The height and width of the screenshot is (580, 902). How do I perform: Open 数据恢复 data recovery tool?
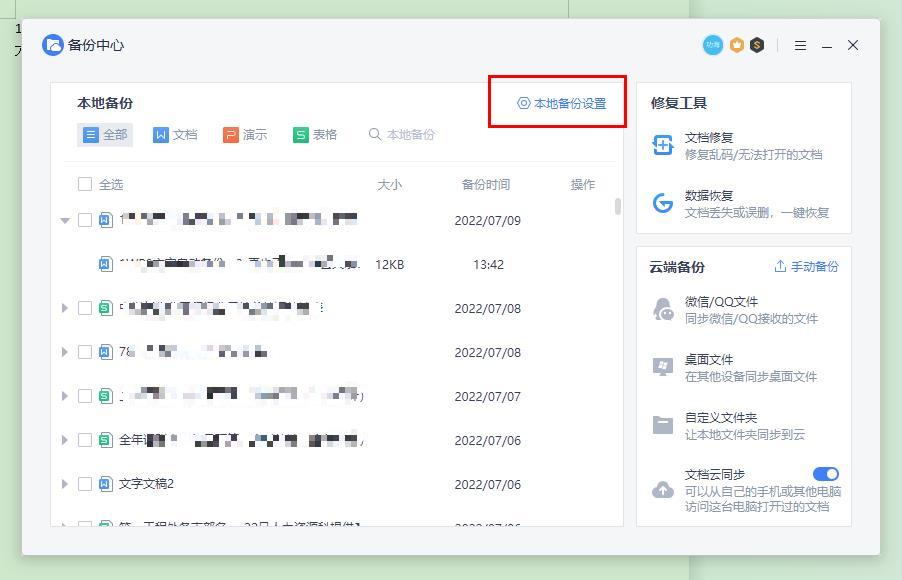coord(741,204)
